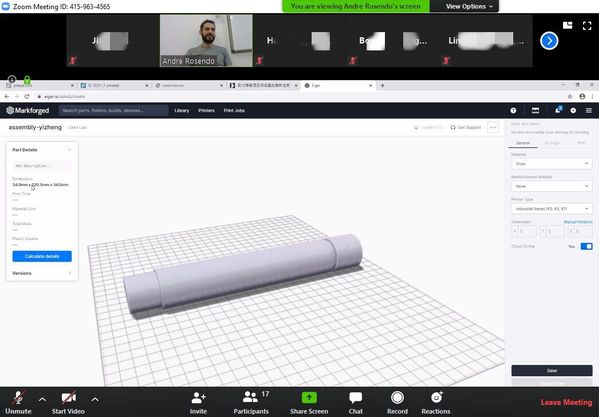Unmute the microphone
This screenshot has width=599, height=417.
pyautogui.click(x=18, y=398)
